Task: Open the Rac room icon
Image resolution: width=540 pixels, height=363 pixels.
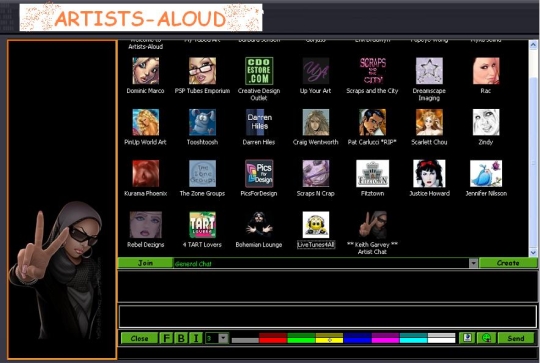Action: pyautogui.click(x=486, y=71)
